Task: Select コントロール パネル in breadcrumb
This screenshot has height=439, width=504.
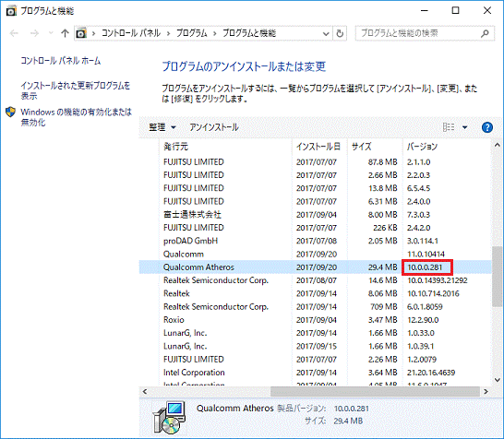Action: pos(131,33)
